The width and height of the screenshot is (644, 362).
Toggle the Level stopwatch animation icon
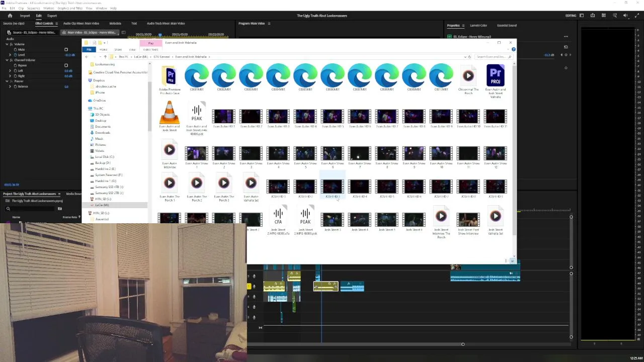[x=15, y=55]
